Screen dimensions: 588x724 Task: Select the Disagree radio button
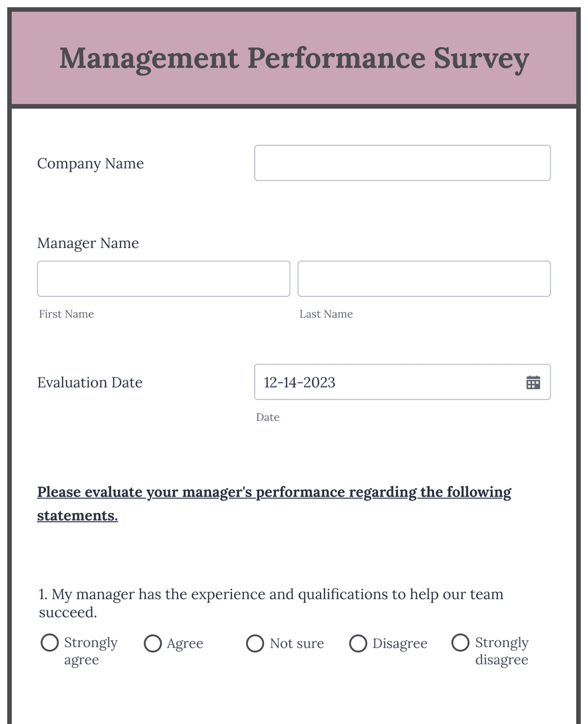point(358,643)
